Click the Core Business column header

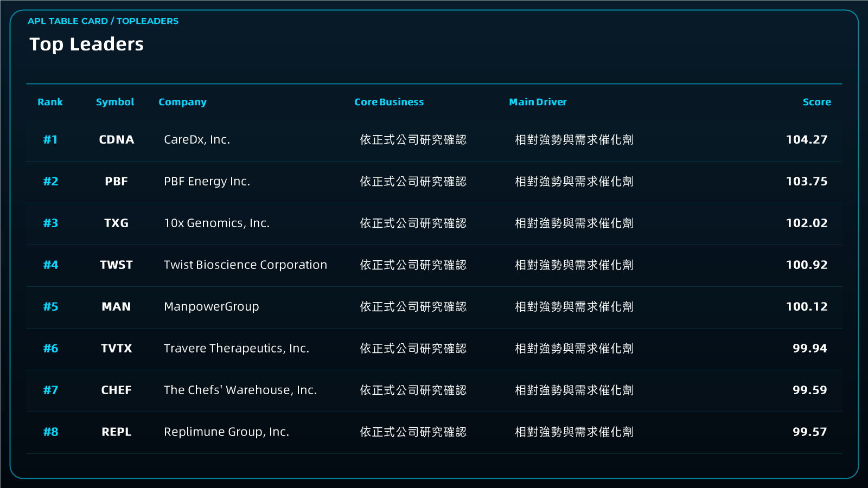pos(389,102)
